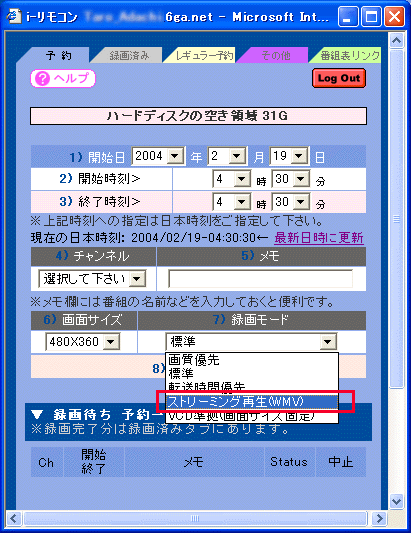Click the scroll right arrow of horizontal scrollbar
The image size is (411, 533).
click(378, 518)
